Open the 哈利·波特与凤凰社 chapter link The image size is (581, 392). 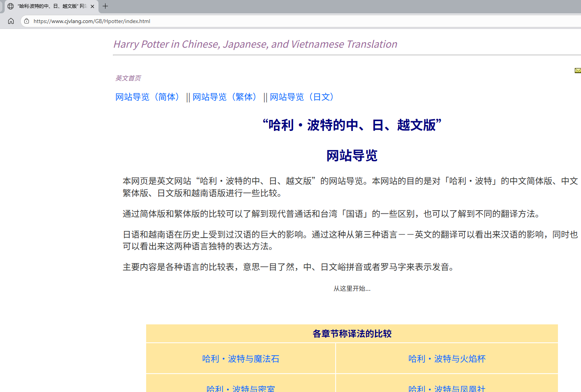447,388
